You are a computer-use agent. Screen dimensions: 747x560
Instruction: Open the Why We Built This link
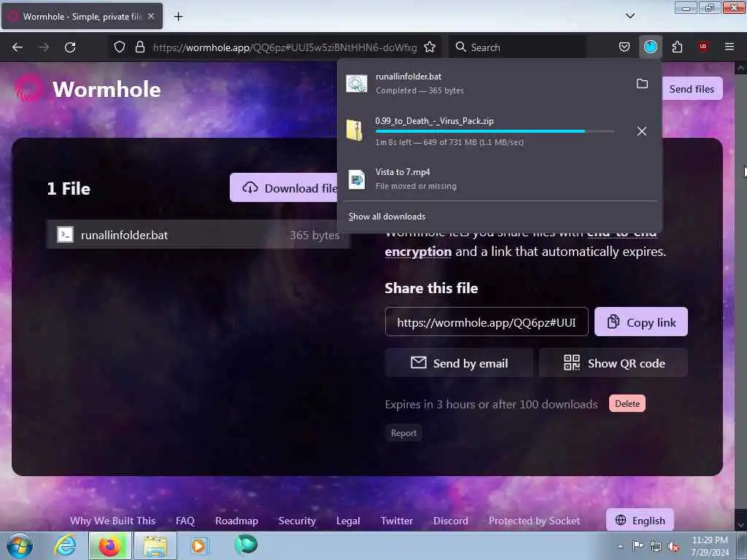click(112, 521)
